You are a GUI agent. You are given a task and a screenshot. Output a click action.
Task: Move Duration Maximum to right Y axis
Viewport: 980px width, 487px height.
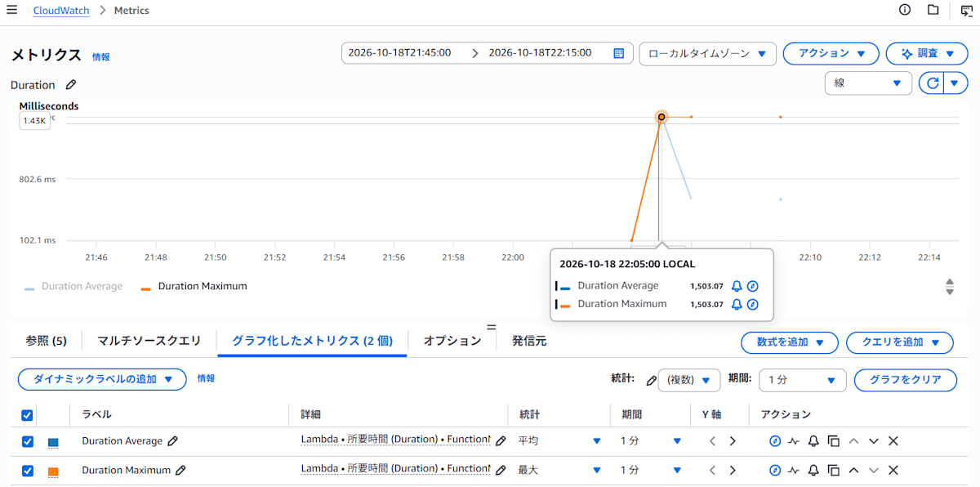733,470
